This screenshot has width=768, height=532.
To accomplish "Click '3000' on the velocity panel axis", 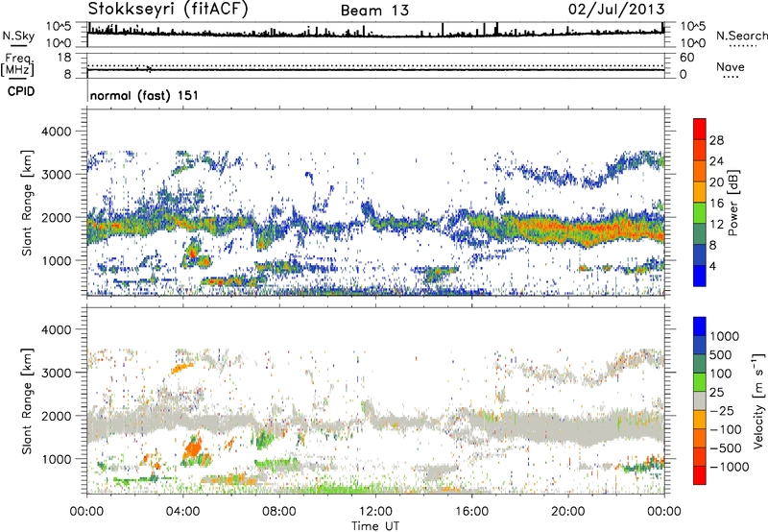I will pos(56,373).
